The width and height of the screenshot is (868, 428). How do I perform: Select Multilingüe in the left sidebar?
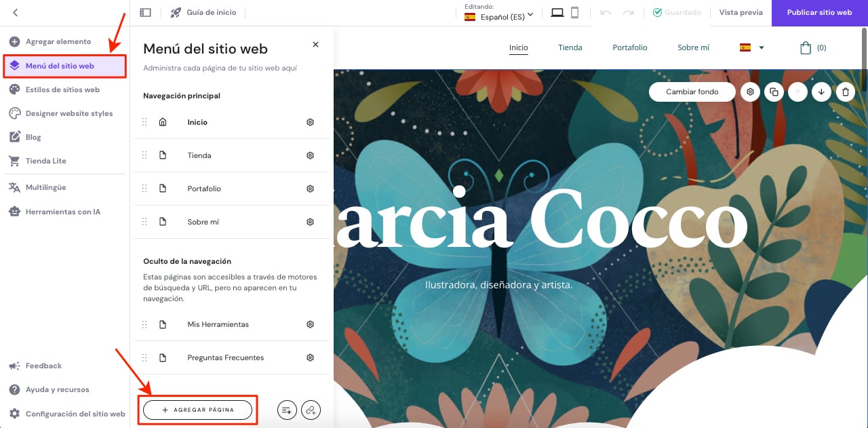[45, 187]
